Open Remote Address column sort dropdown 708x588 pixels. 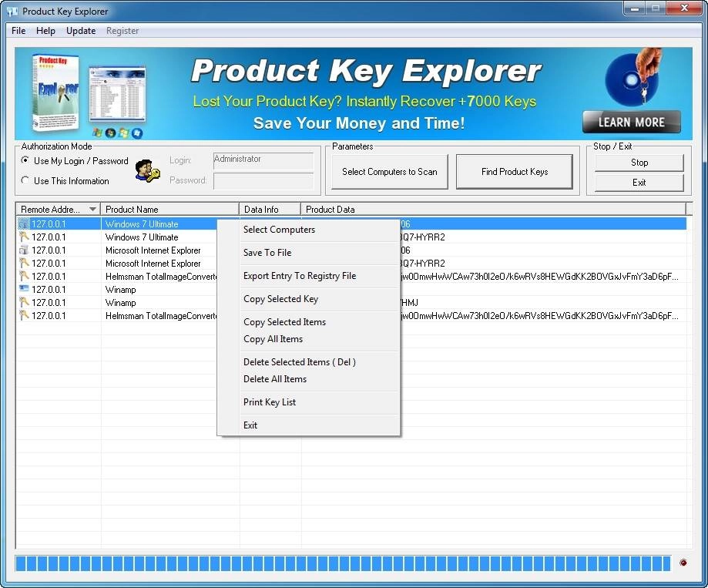(x=92, y=209)
